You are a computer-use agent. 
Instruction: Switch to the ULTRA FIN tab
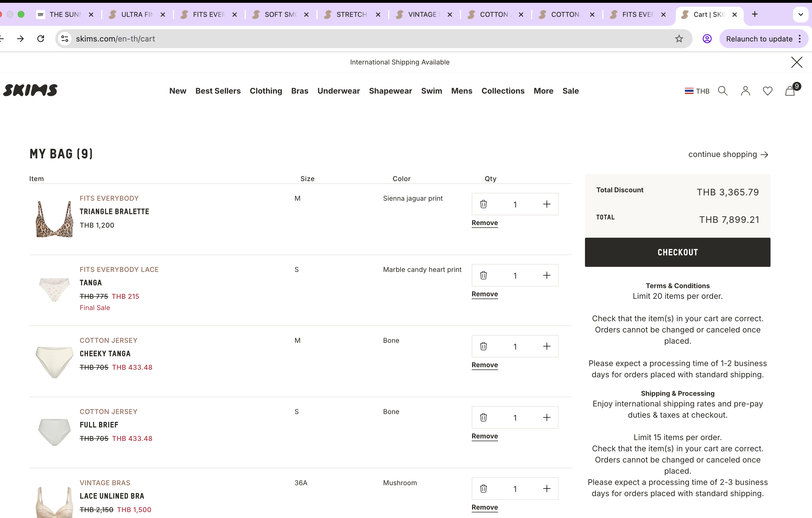[x=137, y=15]
